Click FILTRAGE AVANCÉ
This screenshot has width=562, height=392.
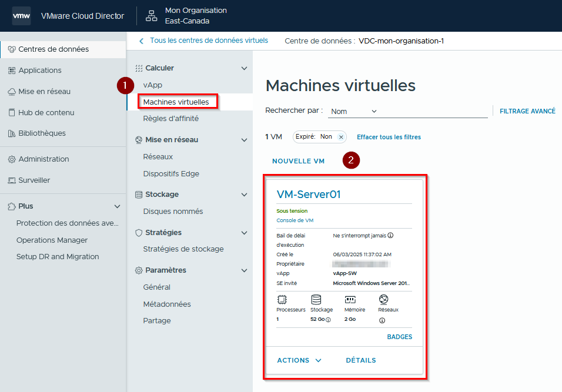[x=527, y=111]
